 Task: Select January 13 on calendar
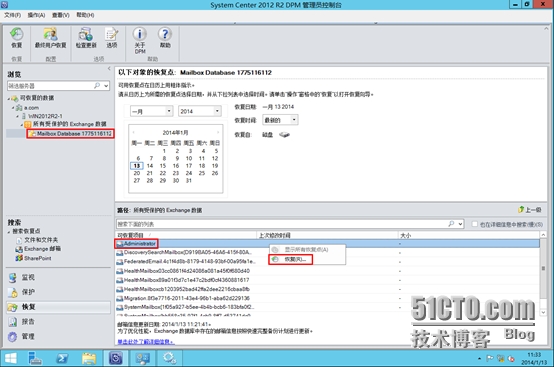137,166
